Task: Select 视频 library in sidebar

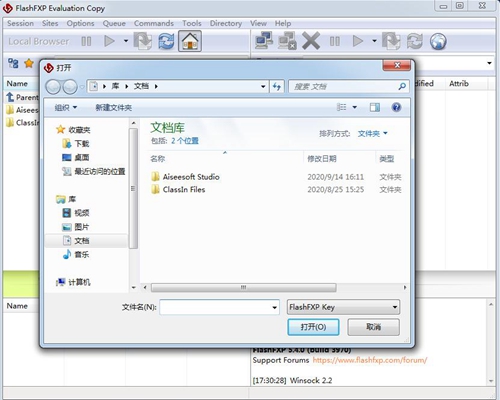Action: (76, 213)
